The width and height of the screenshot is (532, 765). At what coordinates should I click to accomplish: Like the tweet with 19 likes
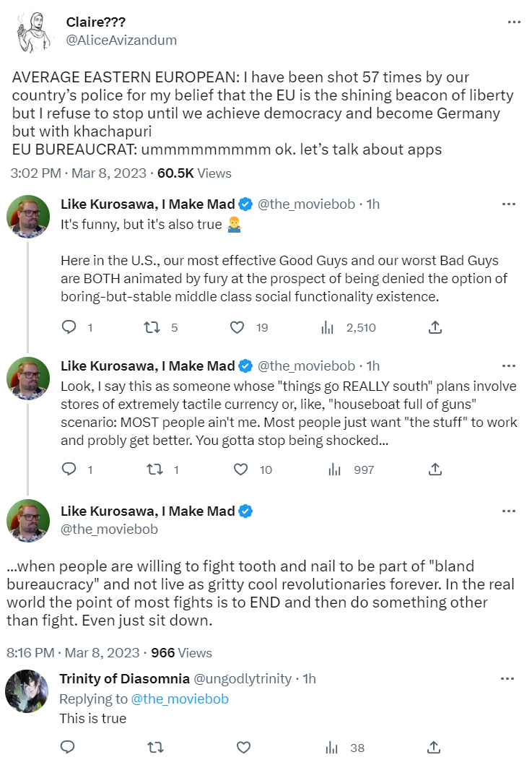(x=237, y=327)
